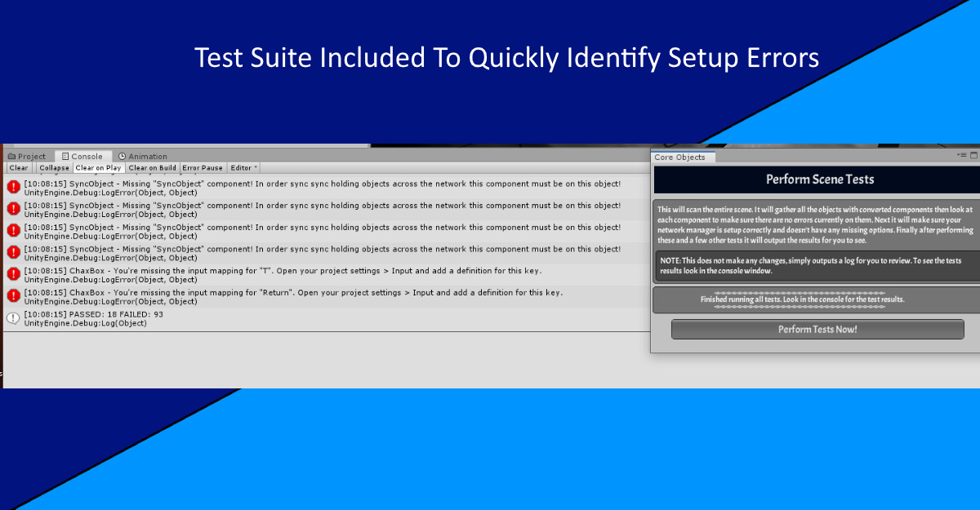The image size is (980, 510).
Task: Maximize the Core Objects window
Action: (x=973, y=155)
